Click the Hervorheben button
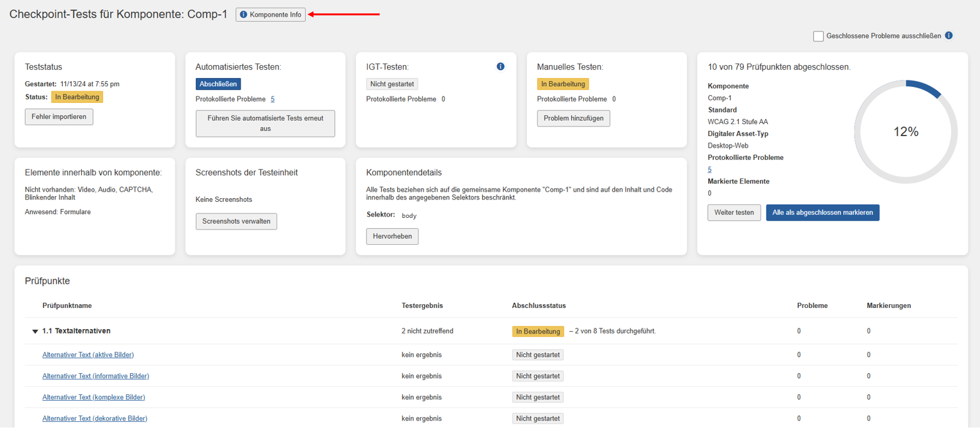 tap(392, 236)
